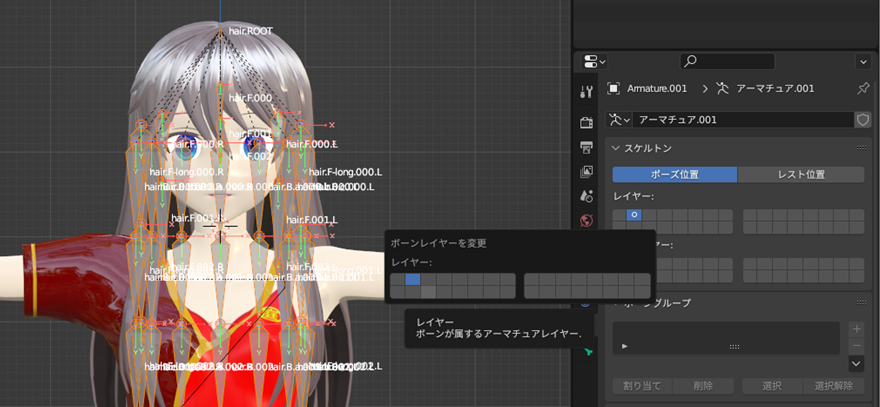Click the スケルトン panel drag handle dots
Viewport: 880px width, 407px height.
(861, 148)
